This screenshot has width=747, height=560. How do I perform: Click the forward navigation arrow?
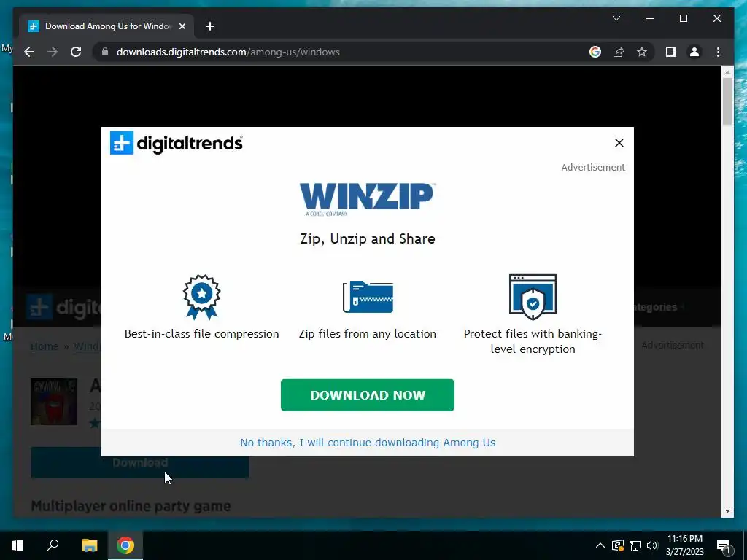[x=53, y=52]
